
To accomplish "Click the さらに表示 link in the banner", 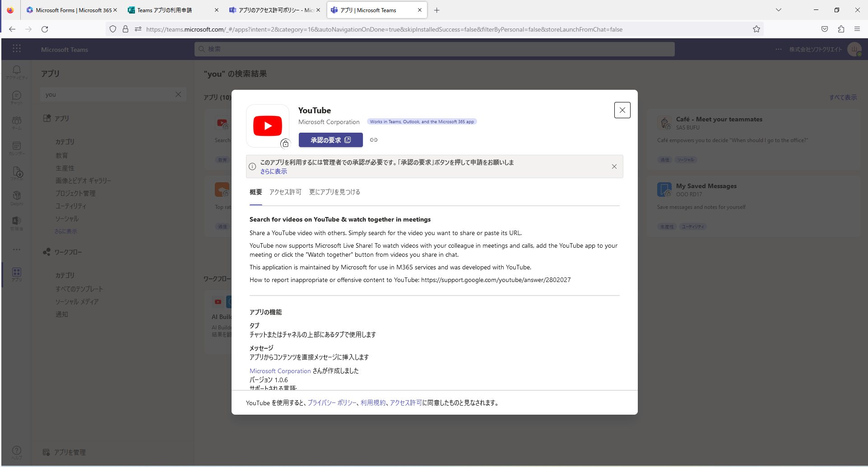I will pyautogui.click(x=274, y=171).
